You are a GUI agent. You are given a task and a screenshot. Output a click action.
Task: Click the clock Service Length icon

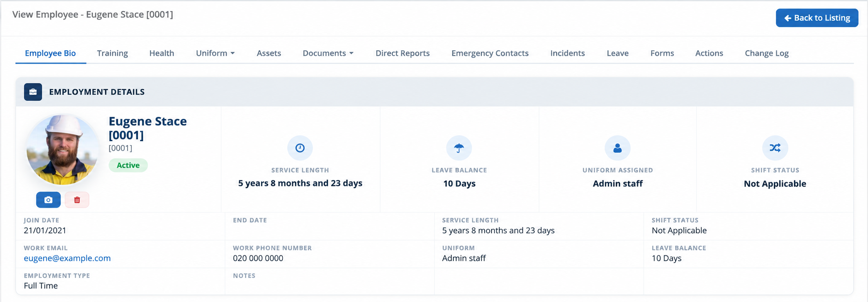click(300, 148)
